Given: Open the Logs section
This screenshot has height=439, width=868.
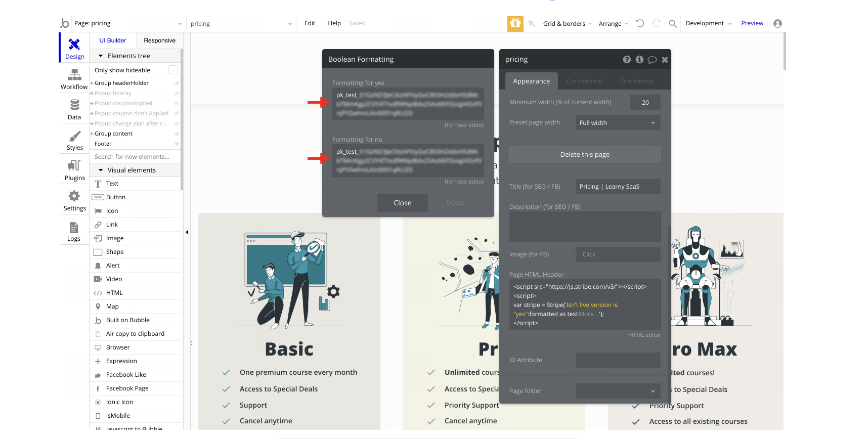Looking at the screenshot, I should [x=74, y=231].
